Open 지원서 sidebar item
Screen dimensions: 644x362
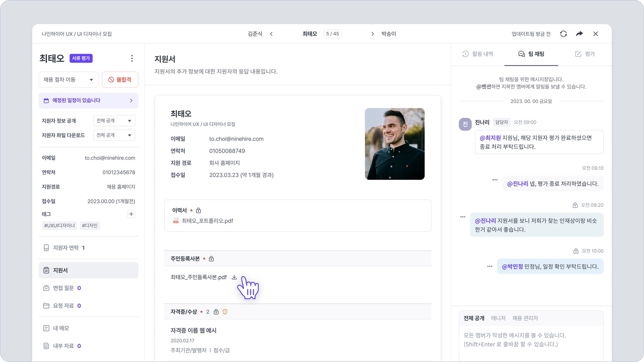pyautogui.click(x=89, y=270)
